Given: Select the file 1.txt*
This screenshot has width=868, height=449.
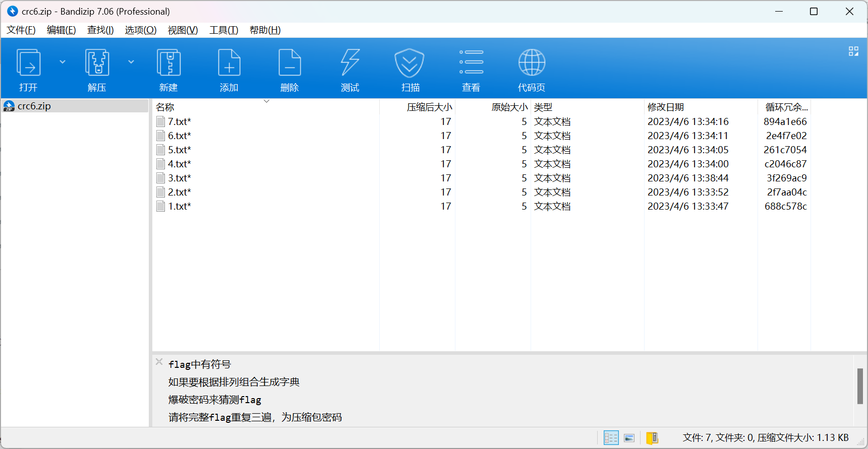Looking at the screenshot, I should 180,206.
